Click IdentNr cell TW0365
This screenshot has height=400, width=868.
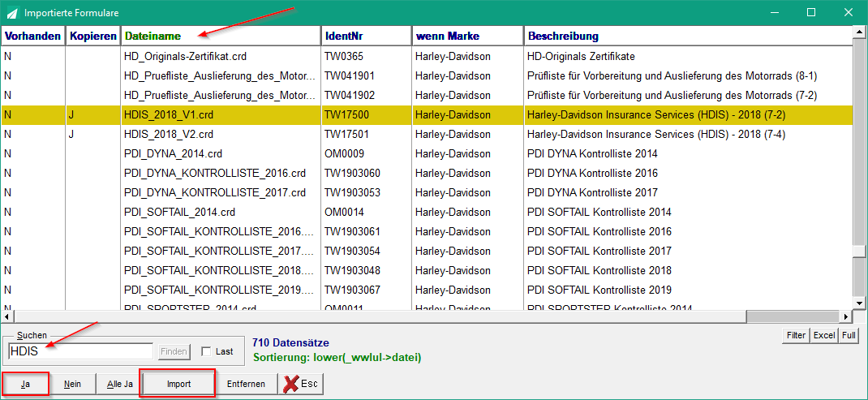[x=344, y=56]
